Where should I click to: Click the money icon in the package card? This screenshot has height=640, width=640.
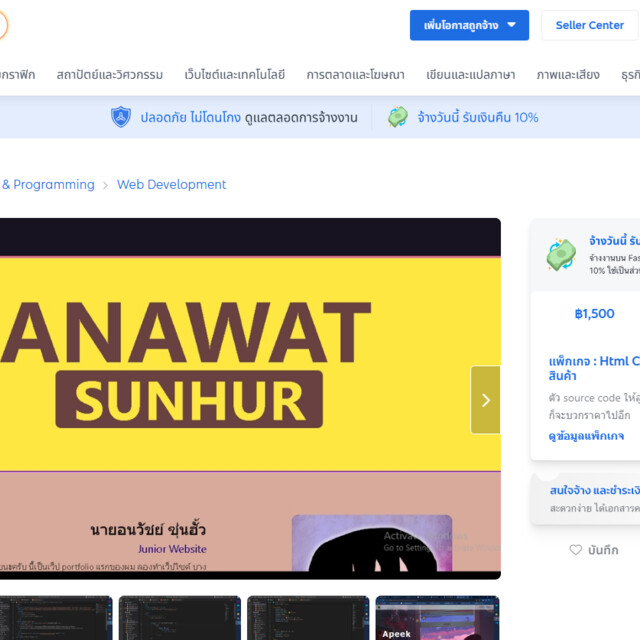[561, 254]
